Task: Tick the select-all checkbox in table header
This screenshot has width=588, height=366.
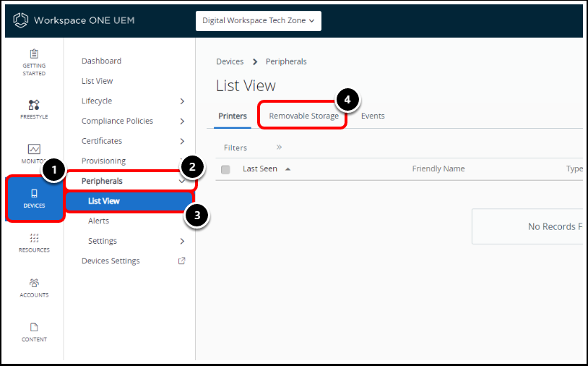Action: coord(225,169)
